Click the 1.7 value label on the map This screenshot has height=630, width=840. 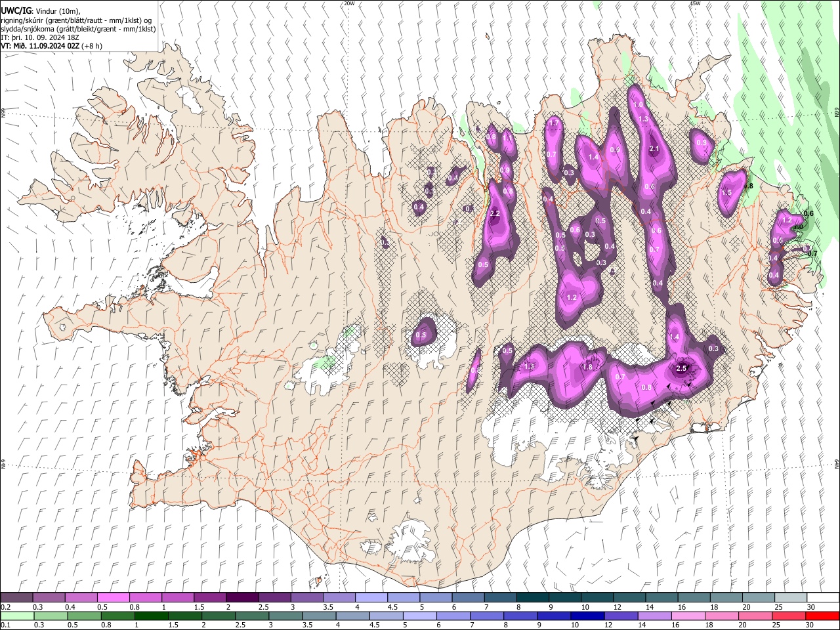click(553, 123)
